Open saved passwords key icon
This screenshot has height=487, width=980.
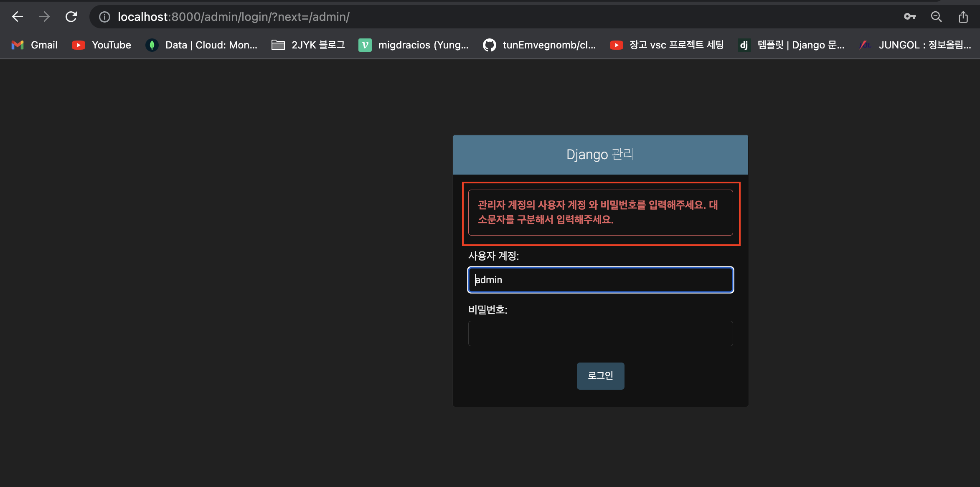click(x=909, y=17)
